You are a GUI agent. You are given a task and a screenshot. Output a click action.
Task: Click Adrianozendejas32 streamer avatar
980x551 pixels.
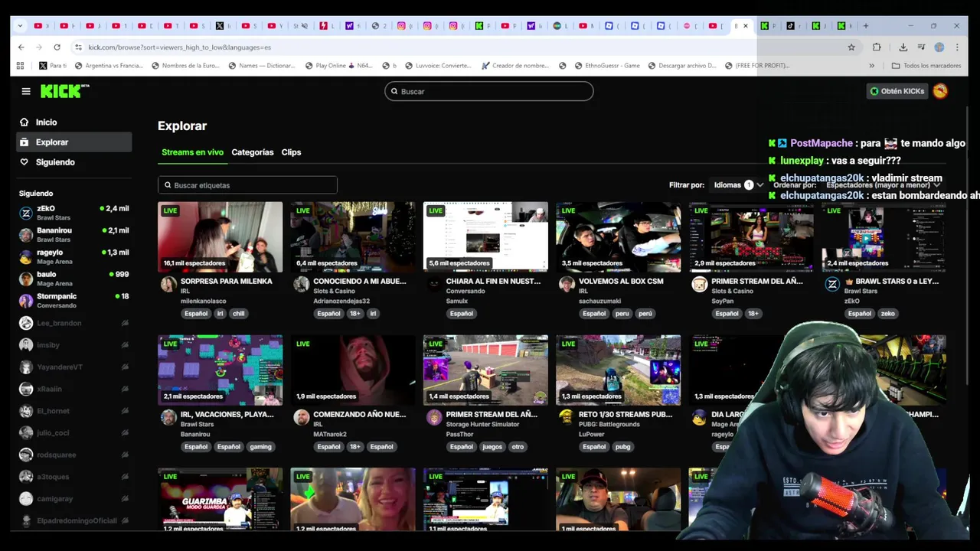click(x=301, y=285)
